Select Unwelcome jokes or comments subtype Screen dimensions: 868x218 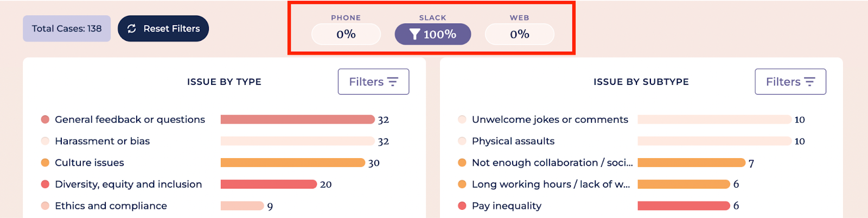[550, 120]
